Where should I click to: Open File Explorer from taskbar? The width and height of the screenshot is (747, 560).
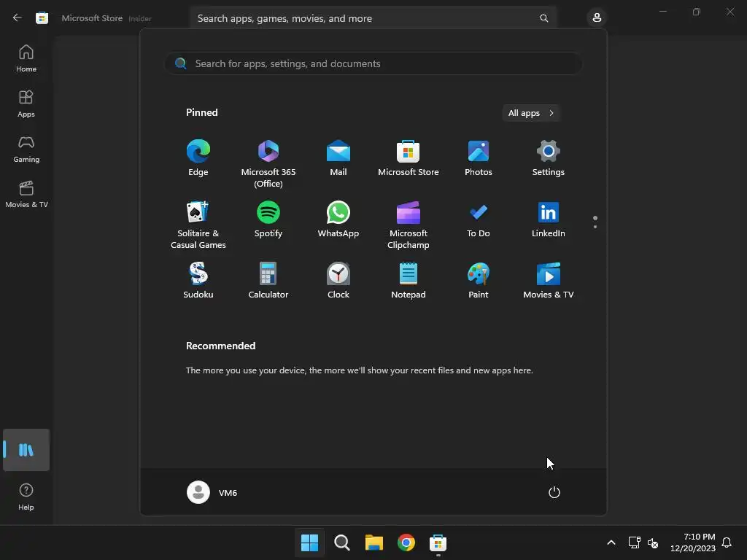point(374,542)
